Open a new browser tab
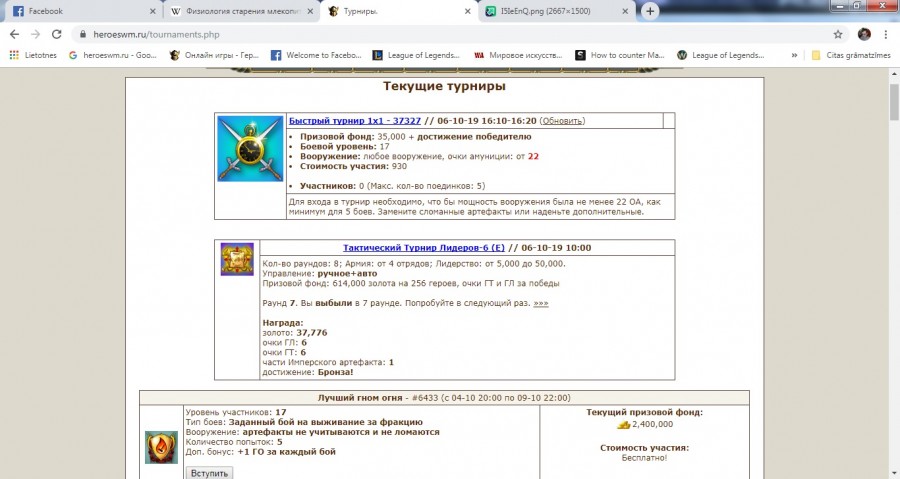900x479 pixels. [650, 11]
